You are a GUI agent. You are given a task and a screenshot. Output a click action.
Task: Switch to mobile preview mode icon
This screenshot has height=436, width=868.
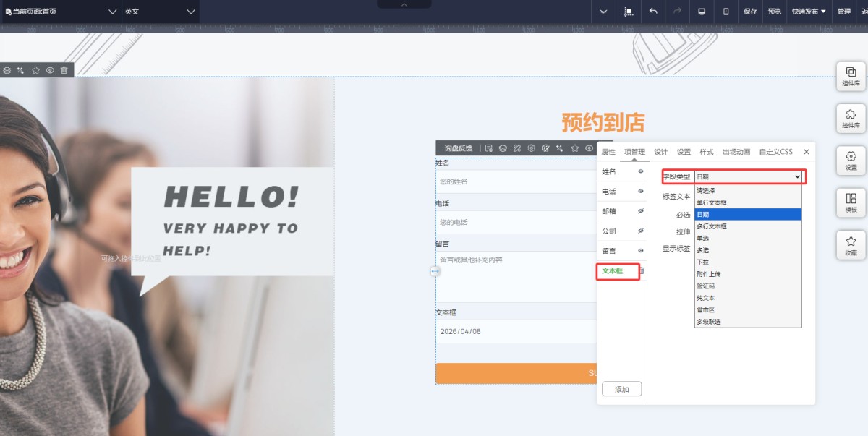click(x=726, y=12)
